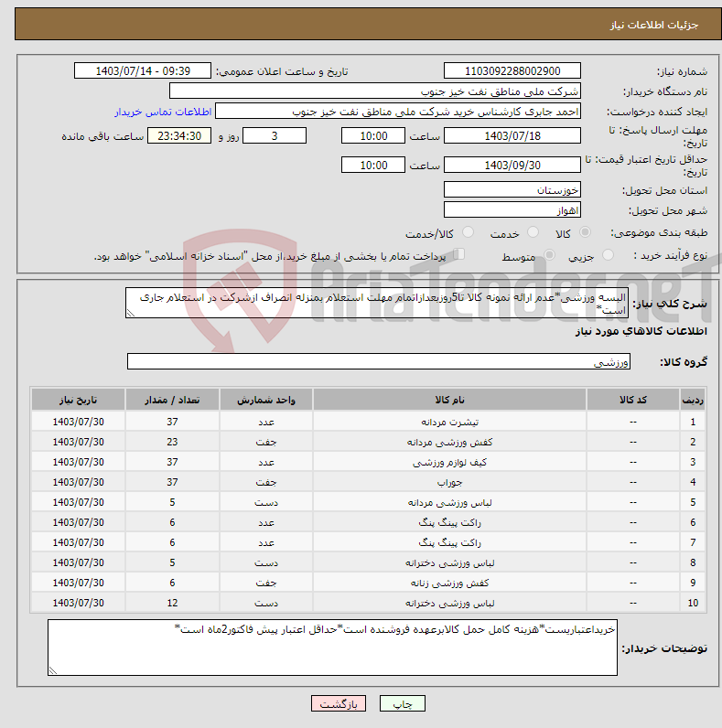Click the شرح کلی نیاز description textarea
Image resolution: width=722 pixels, height=728 pixels.
pyautogui.click(x=377, y=303)
